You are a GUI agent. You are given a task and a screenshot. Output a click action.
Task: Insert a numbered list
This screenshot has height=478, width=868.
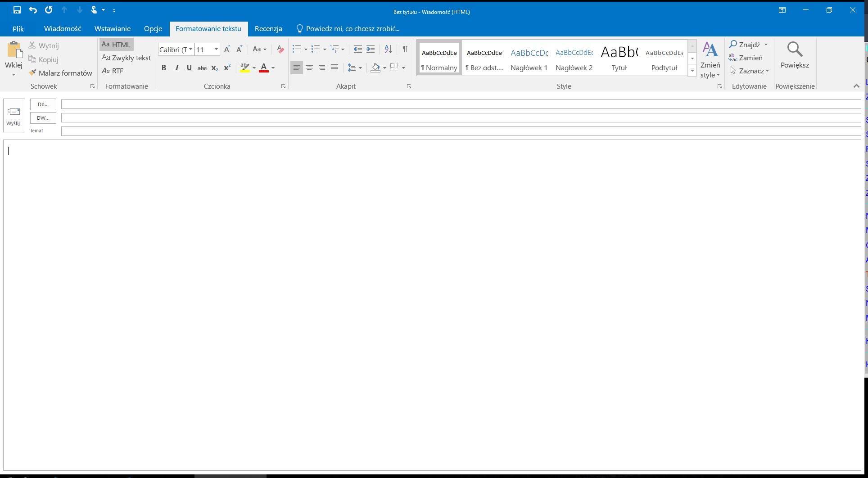pyautogui.click(x=316, y=49)
